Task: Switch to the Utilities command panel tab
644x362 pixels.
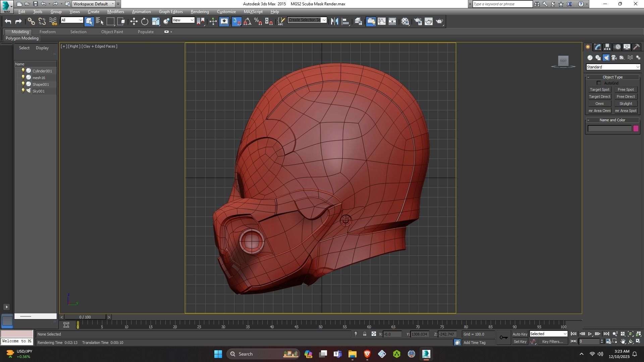Action: [x=636, y=47]
